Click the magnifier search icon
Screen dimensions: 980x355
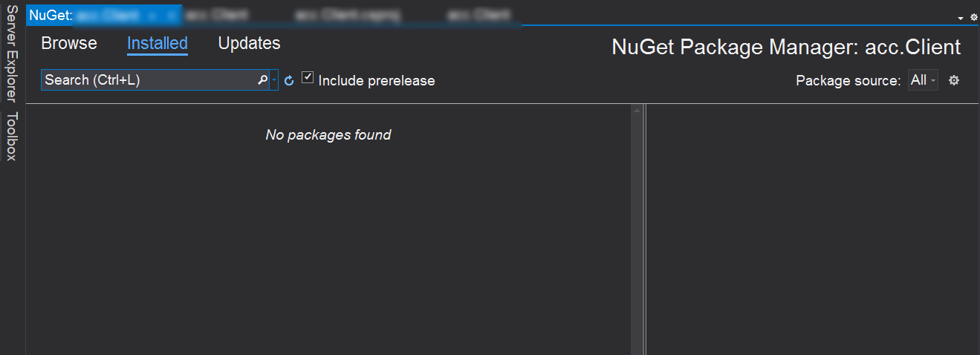[262, 80]
